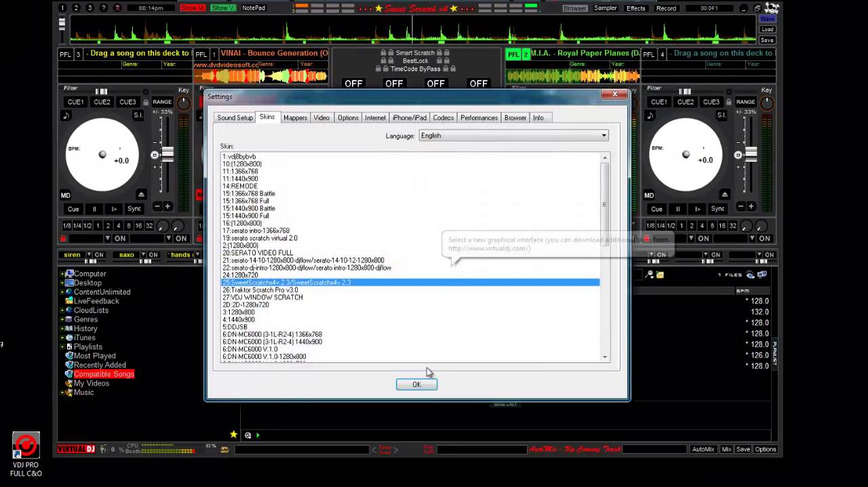Screen dimensions: 868x487
Task: Open VDJ PRO FULL desktop shortcut
Action: pyautogui.click(x=26, y=454)
